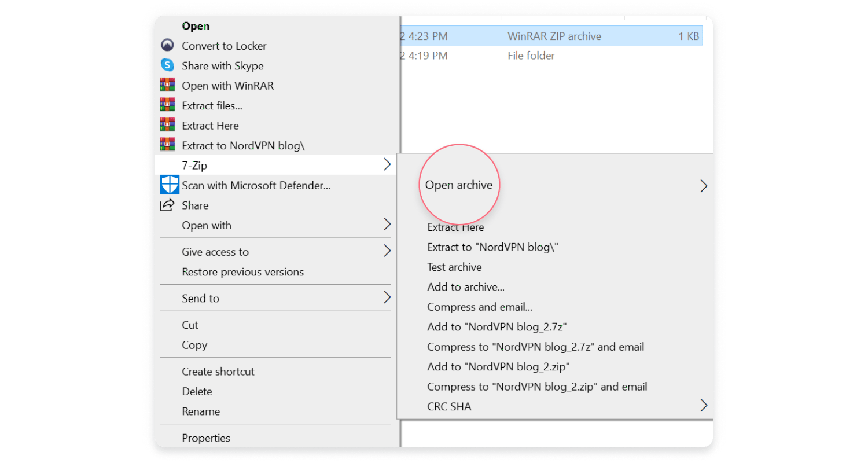Expand the 7-Zip submenu arrow
This screenshot has width=868, height=463.
tap(387, 165)
